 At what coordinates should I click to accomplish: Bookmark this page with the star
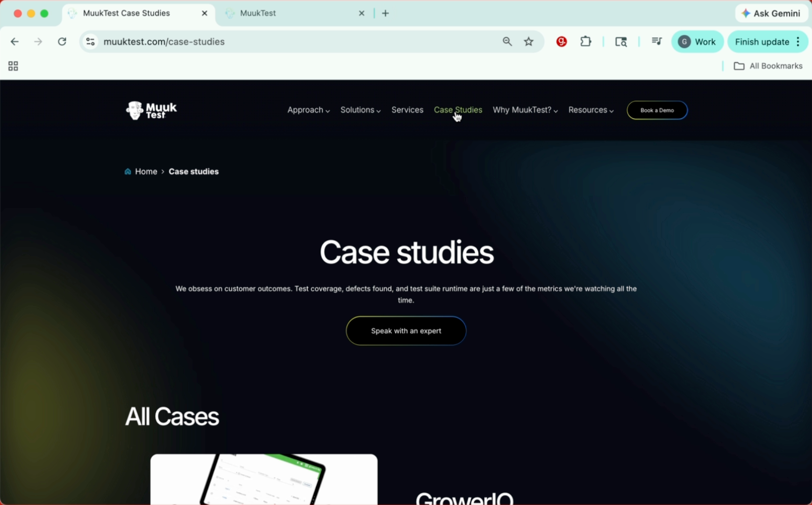pos(529,42)
